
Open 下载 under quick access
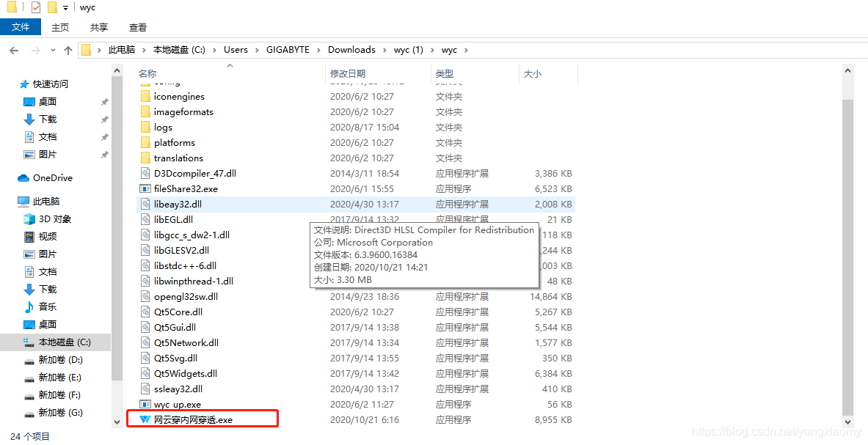pos(48,119)
